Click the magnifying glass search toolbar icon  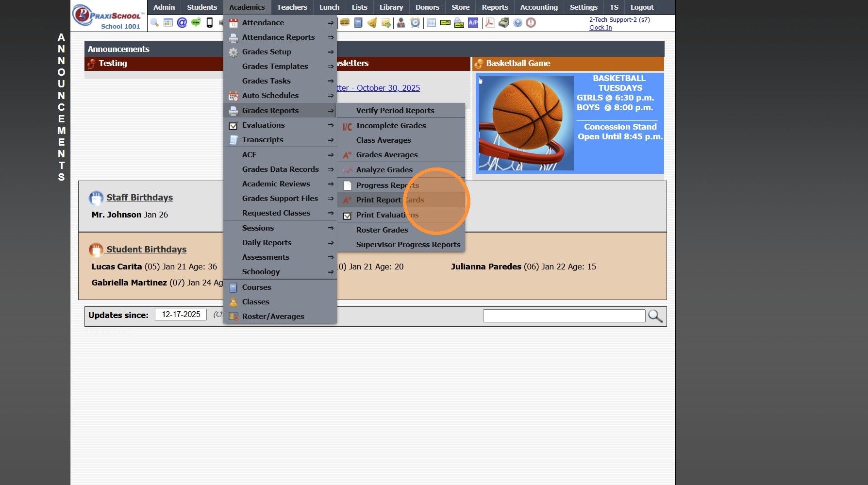[x=154, y=23]
